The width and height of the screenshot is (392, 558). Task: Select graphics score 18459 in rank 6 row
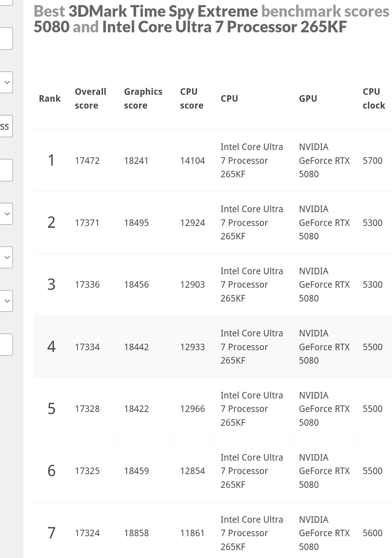pos(136,471)
